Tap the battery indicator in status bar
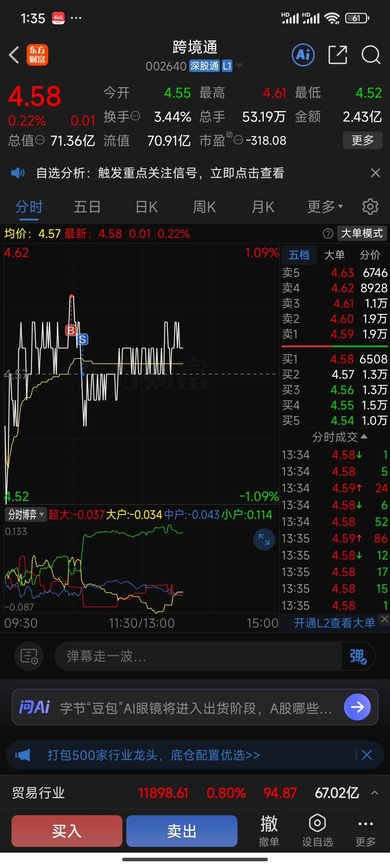The image size is (390, 868). (x=357, y=18)
